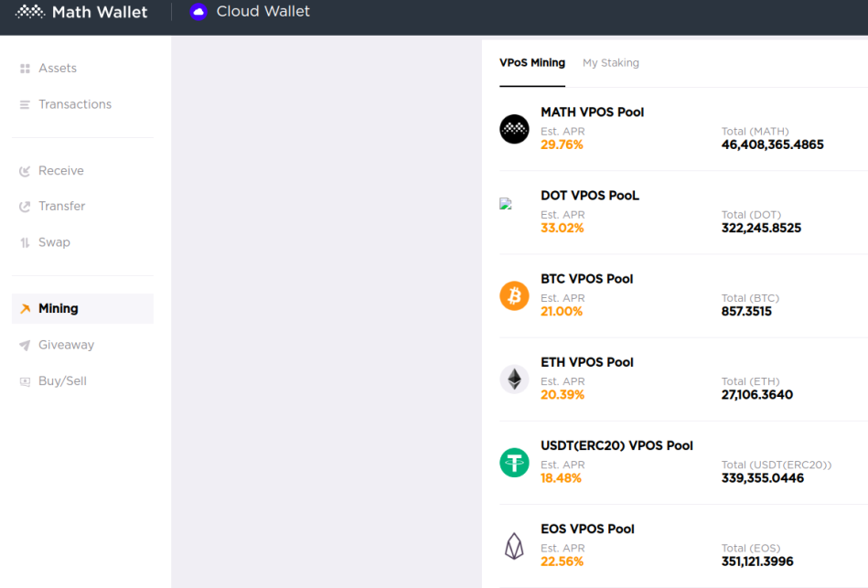Click the MATH pool black logo icon
868x588 pixels.
point(514,129)
